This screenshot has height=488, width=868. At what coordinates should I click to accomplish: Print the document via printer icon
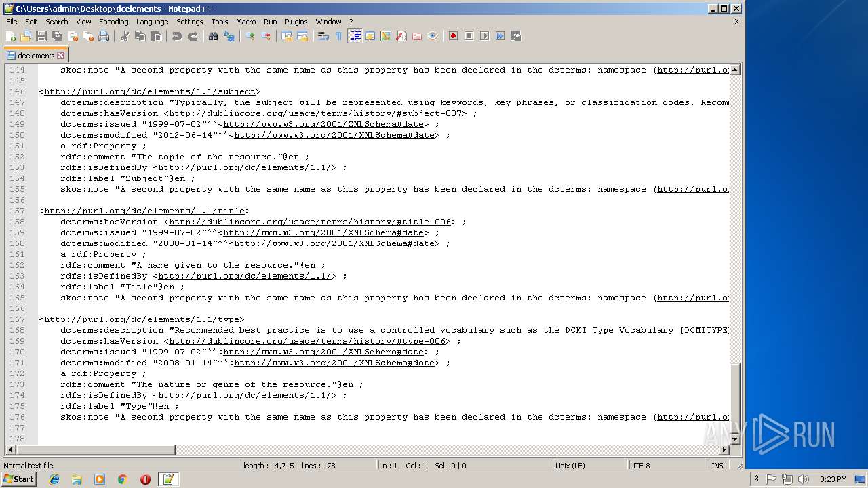pyautogui.click(x=104, y=36)
